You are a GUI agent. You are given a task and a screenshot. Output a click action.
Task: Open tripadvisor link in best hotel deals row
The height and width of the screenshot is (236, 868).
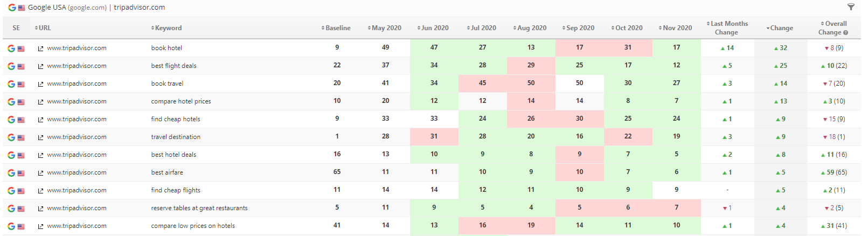(x=77, y=155)
